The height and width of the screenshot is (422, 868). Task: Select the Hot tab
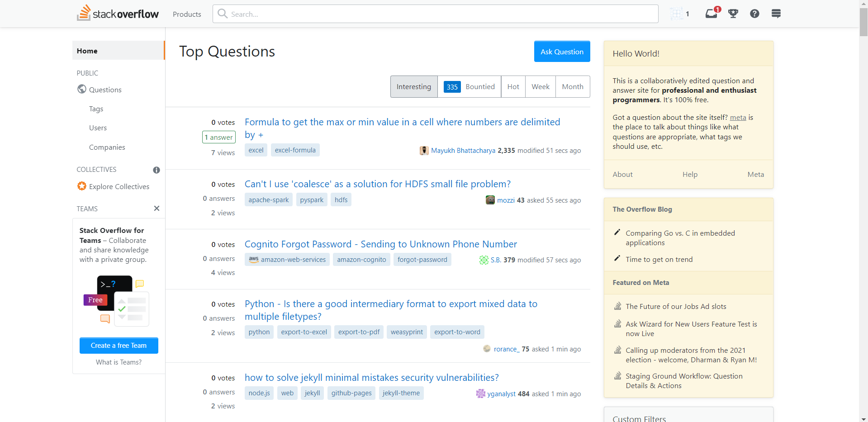(x=513, y=86)
